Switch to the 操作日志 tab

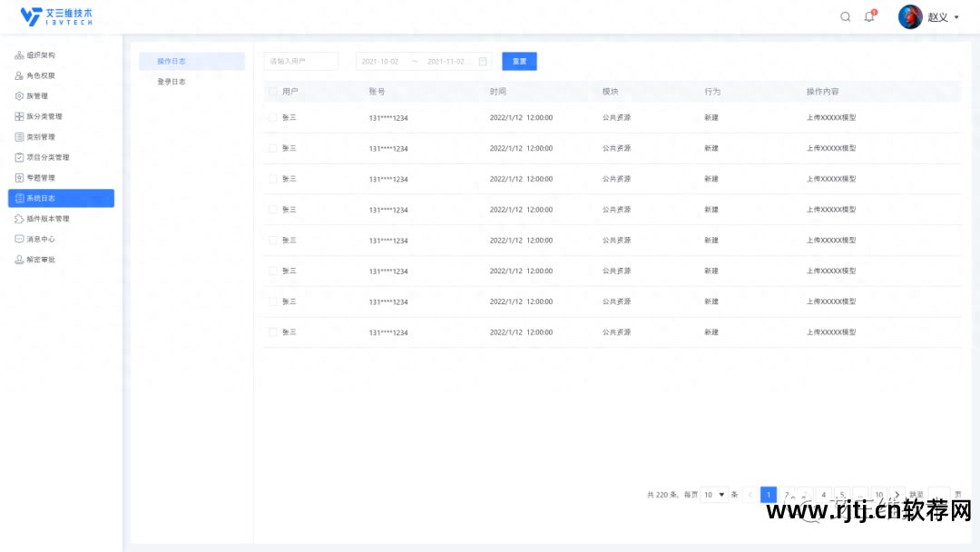(191, 61)
